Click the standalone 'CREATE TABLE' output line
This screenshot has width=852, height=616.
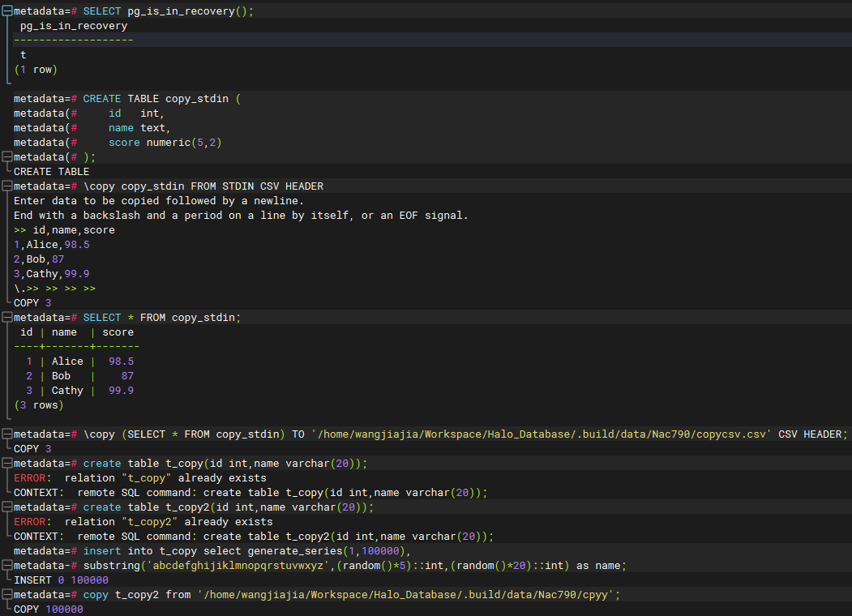(x=52, y=172)
